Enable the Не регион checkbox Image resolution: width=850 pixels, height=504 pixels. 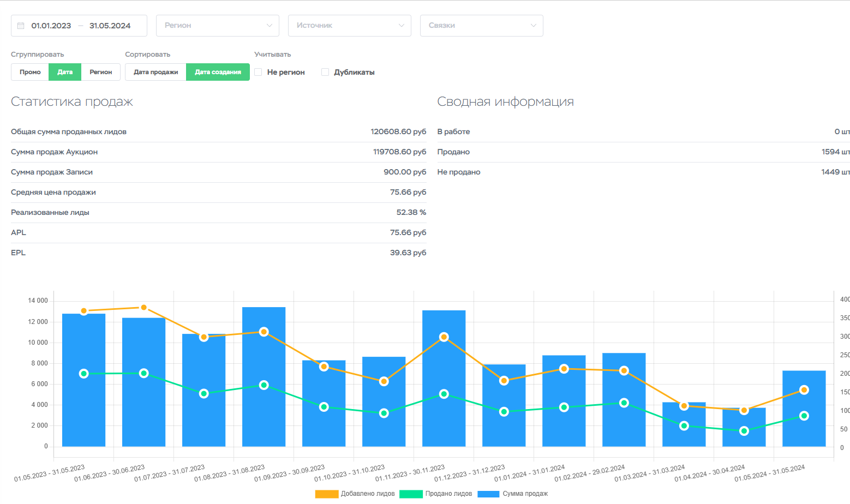258,72
